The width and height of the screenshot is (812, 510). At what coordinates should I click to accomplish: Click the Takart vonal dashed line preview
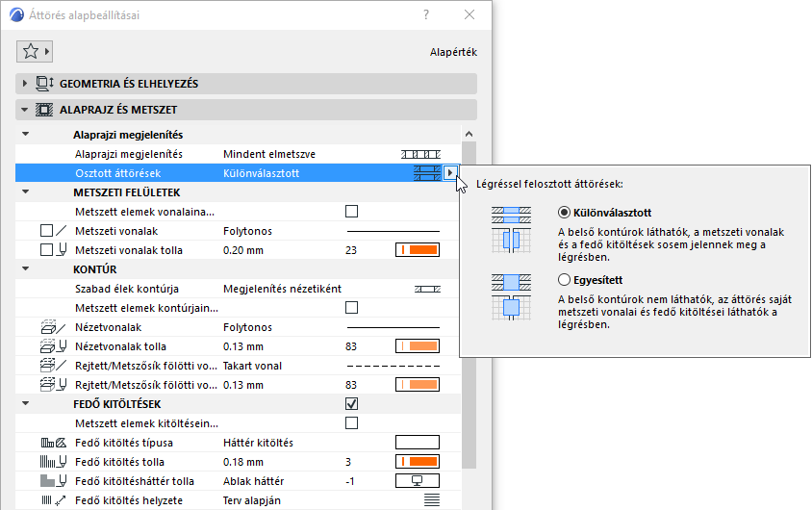(393, 366)
